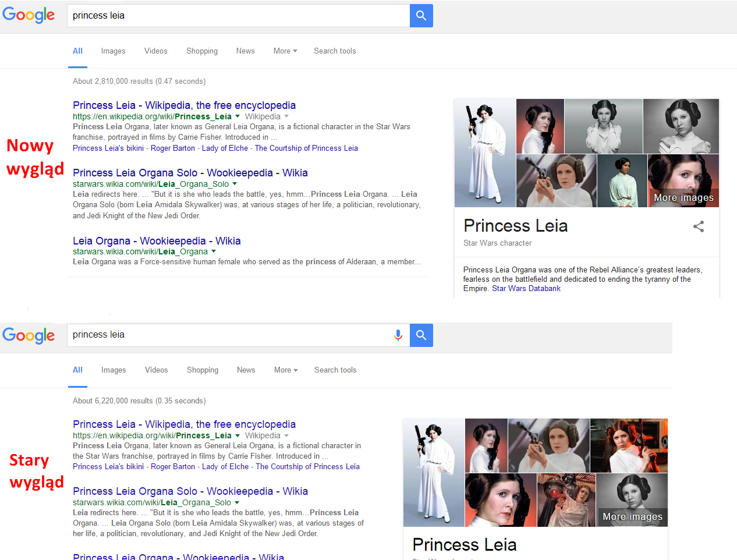
Task: Expand arrow next to Leia_Organa_Solo URL, new layout
Action: click(235, 184)
